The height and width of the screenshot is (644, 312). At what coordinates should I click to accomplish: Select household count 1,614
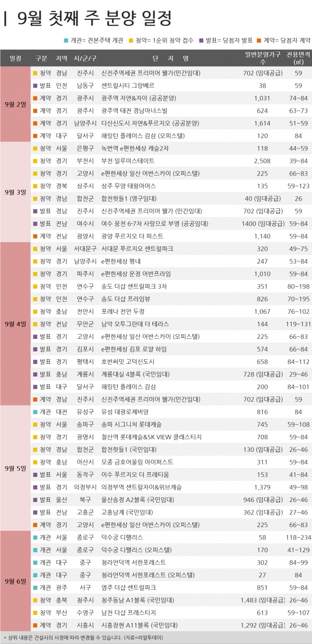tap(262, 123)
